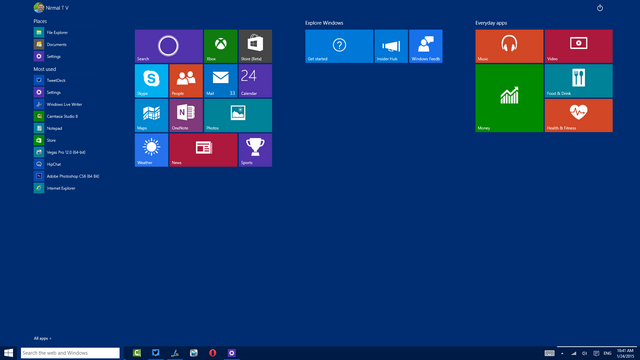The height and width of the screenshot is (360, 640).
Task: Open the Get started tile
Action: (x=339, y=46)
